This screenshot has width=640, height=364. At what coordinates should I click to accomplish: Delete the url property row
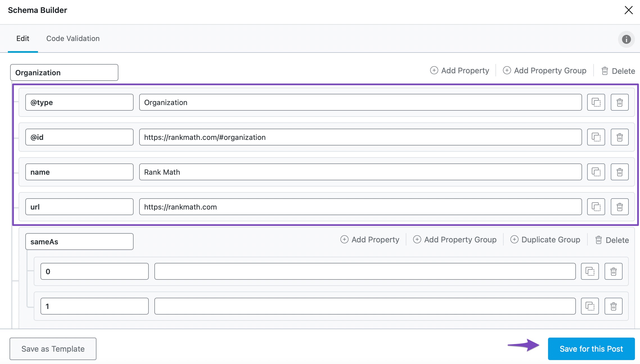619,207
